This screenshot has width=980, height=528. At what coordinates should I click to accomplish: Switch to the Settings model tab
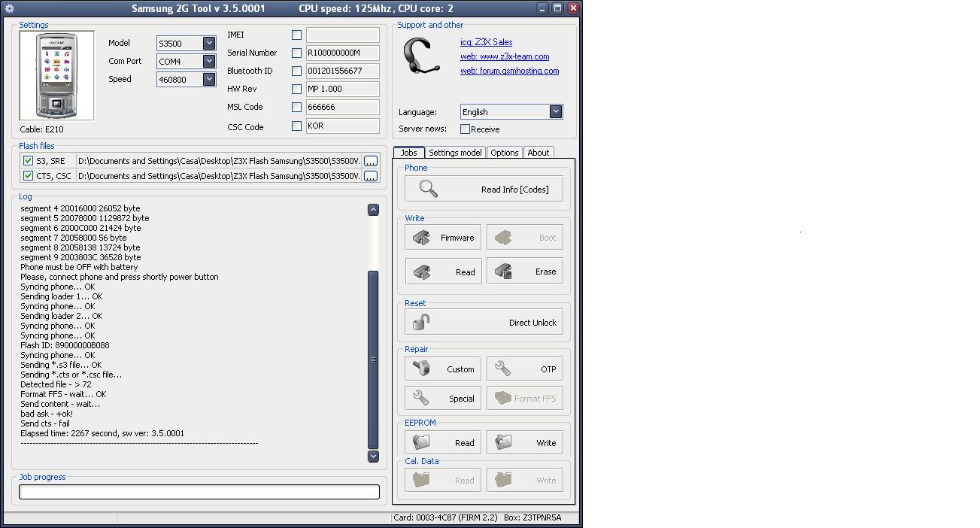[x=455, y=153]
